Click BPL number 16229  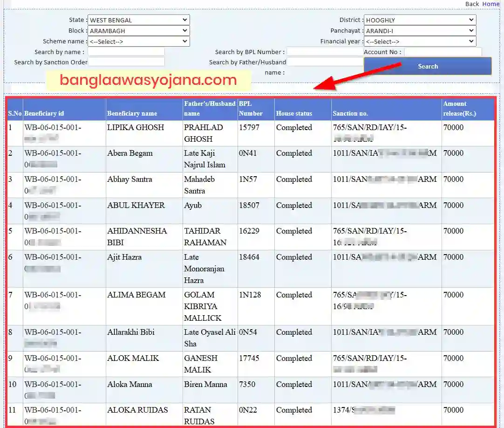coord(249,231)
